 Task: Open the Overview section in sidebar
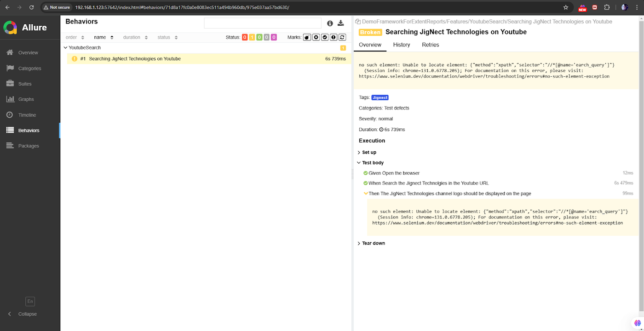30,53
